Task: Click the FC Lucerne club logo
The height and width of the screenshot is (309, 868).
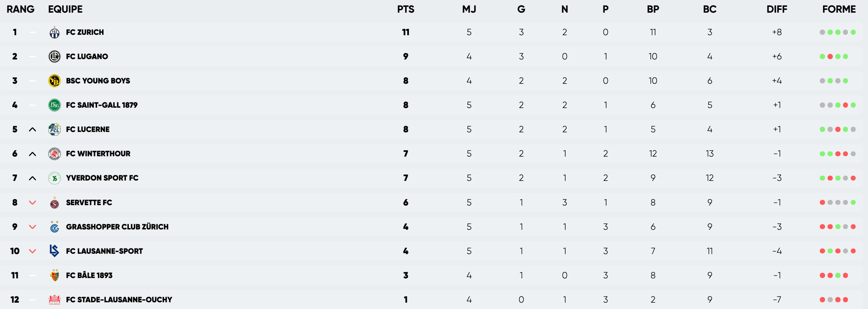Action: [x=54, y=130]
